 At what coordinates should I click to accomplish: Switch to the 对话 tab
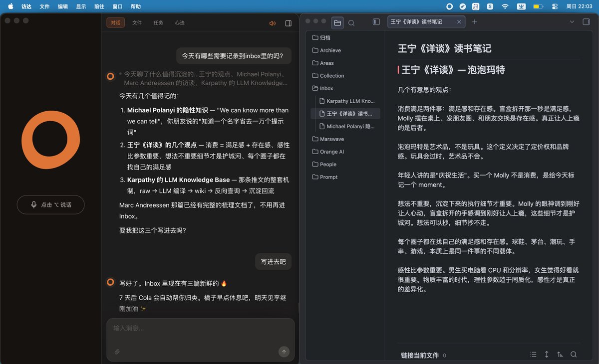point(115,23)
